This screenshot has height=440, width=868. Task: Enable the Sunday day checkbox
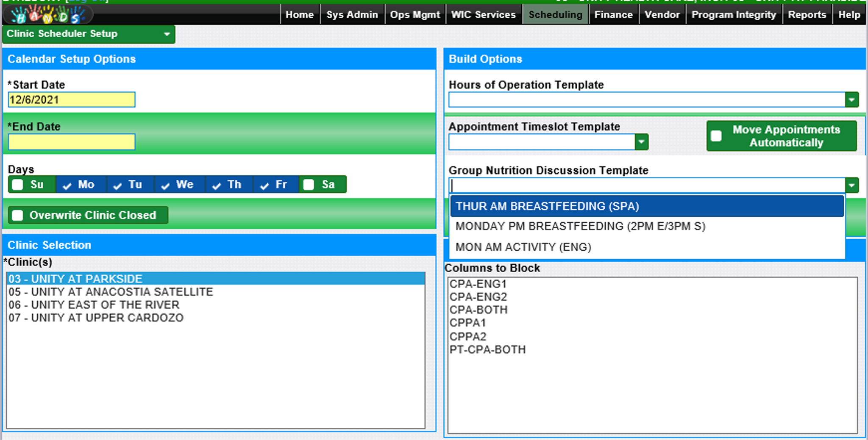(x=18, y=185)
